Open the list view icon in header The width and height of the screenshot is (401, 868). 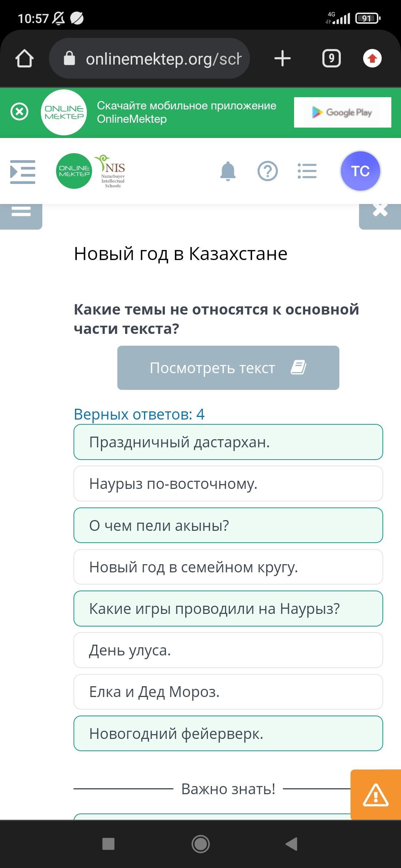[307, 171]
